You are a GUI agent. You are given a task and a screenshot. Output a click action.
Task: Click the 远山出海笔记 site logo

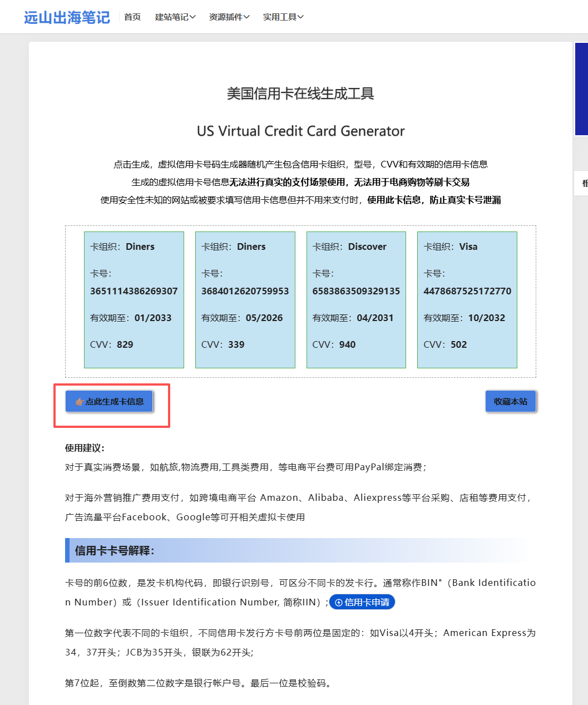point(66,16)
